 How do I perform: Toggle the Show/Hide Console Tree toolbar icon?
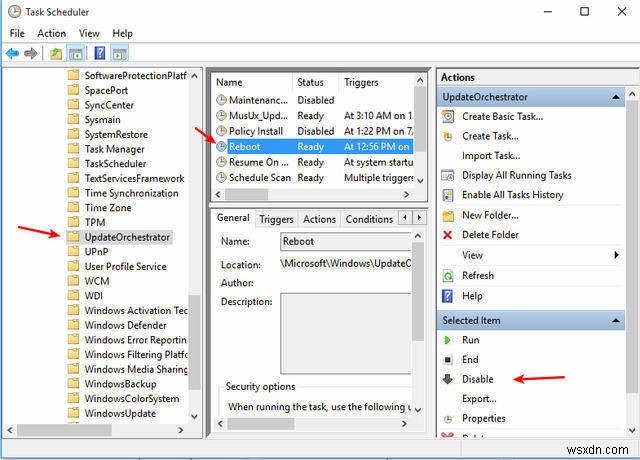tap(76, 53)
